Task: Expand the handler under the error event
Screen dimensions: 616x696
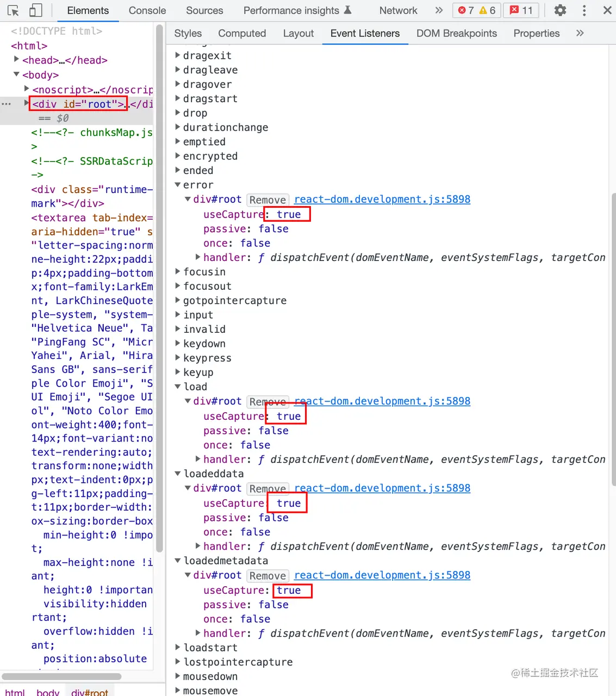Action: (x=198, y=257)
